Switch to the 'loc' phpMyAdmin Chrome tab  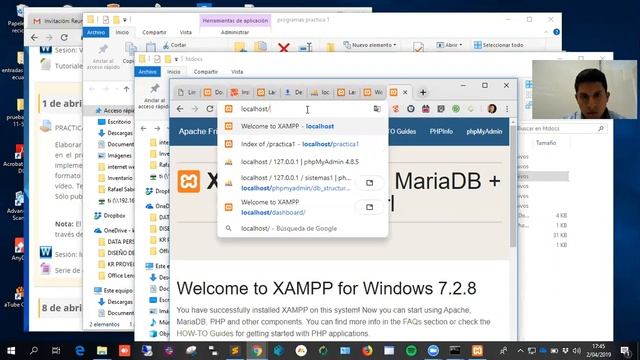pyautogui.click(x=320, y=93)
